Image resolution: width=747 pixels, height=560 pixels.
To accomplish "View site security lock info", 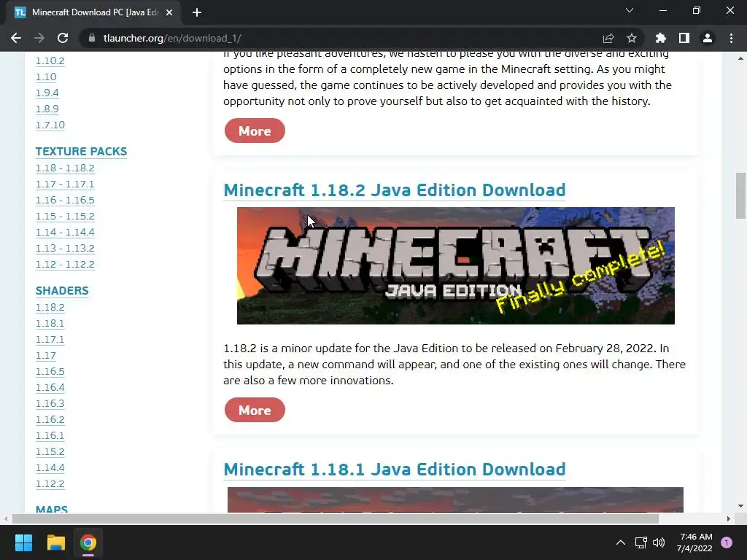I will pyautogui.click(x=92, y=38).
